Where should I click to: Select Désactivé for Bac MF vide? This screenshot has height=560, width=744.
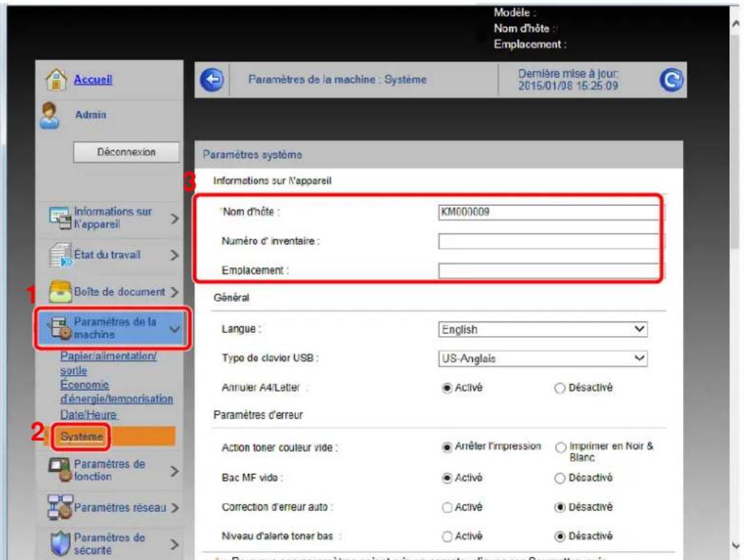coord(559,478)
